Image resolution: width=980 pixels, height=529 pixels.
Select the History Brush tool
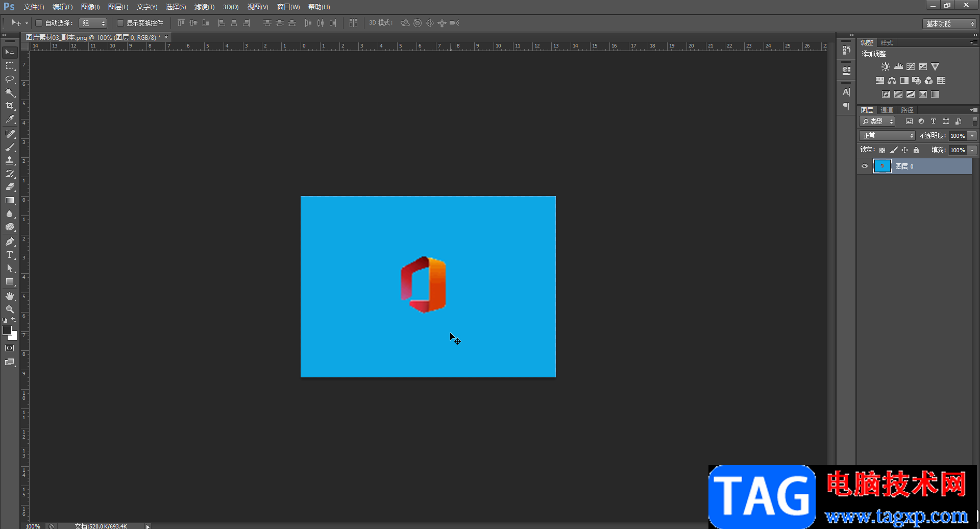coord(10,174)
